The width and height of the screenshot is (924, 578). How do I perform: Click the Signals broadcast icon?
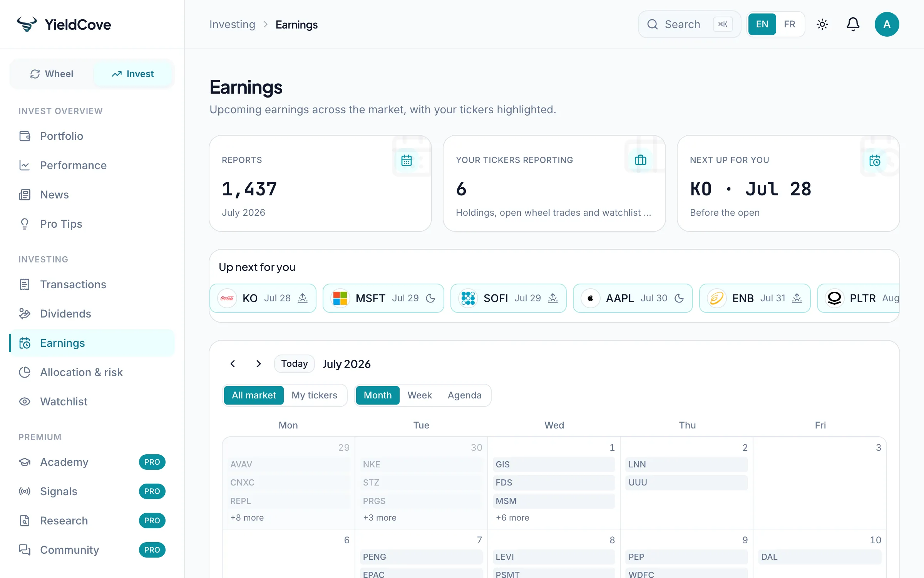coord(25,491)
